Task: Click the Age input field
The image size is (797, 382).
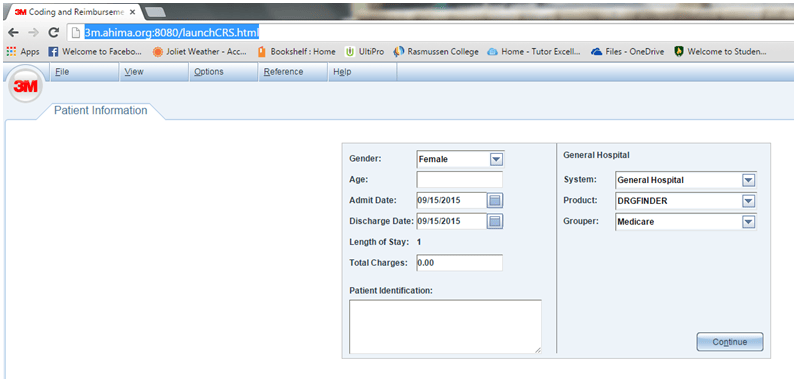Action: pyautogui.click(x=459, y=180)
